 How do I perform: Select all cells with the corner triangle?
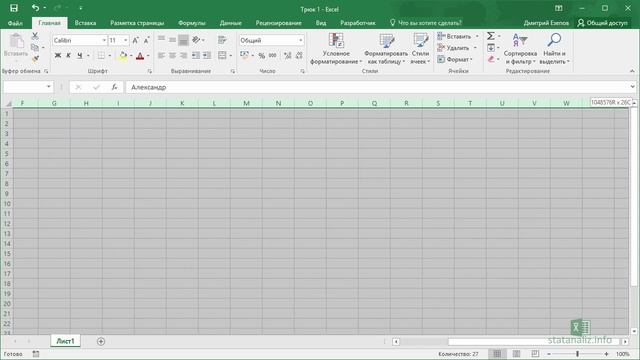coord(8,103)
